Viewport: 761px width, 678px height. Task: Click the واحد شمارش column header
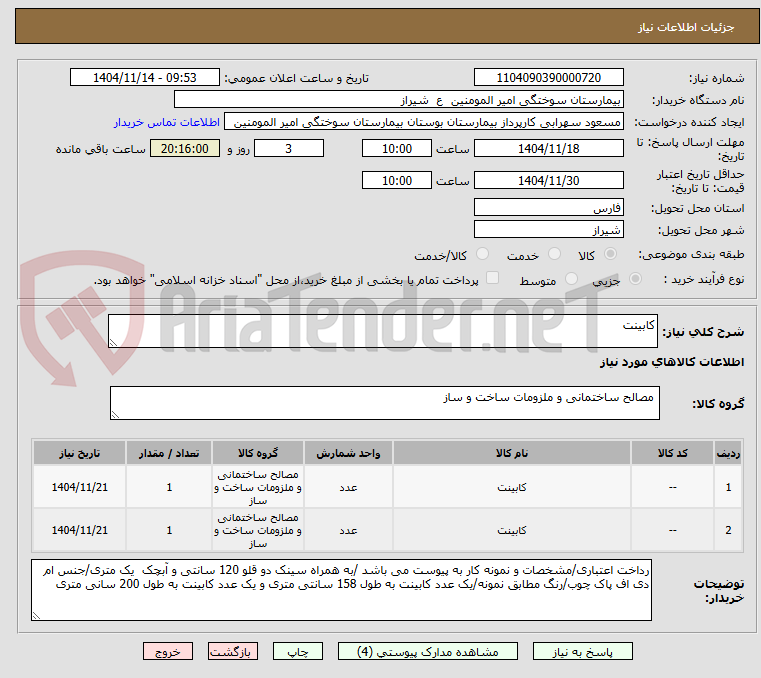[348, 453]
